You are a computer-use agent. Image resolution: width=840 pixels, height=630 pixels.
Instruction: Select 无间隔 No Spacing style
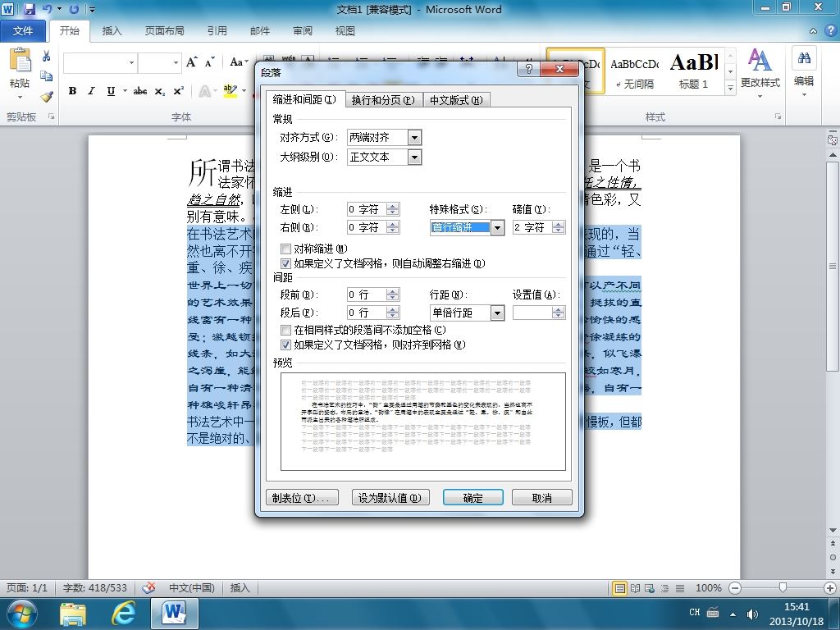[x=636, y=71]
